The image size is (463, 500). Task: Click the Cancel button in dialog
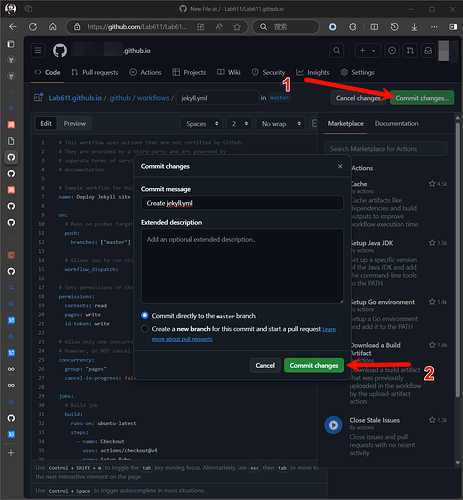tap(265, 365)
